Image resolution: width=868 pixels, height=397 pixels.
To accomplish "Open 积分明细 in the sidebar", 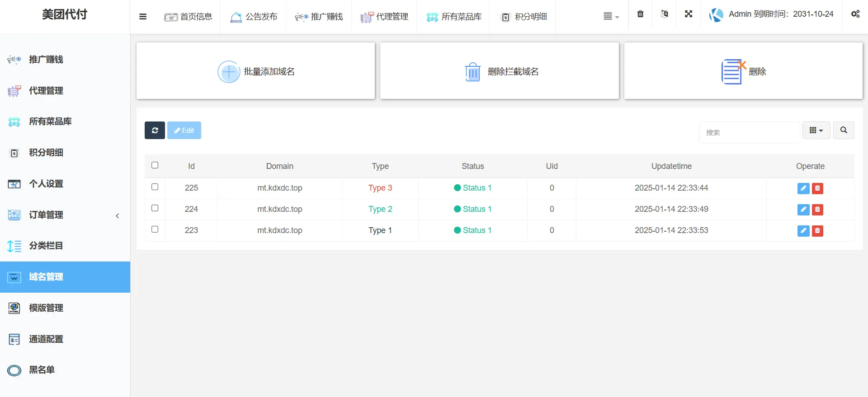I will point(65,153).
